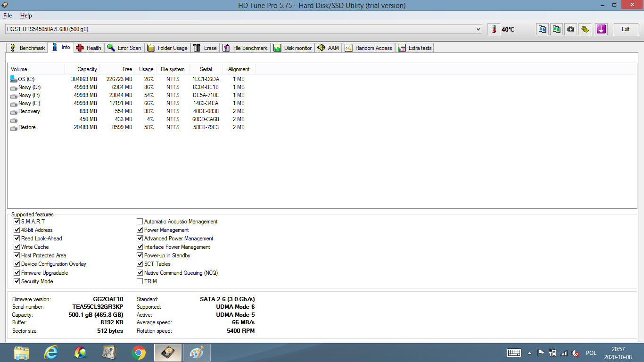Click the serial number TEA55CL92GR3KP
The width and height of the screenshot is (644, 362).
coord(98,307)
